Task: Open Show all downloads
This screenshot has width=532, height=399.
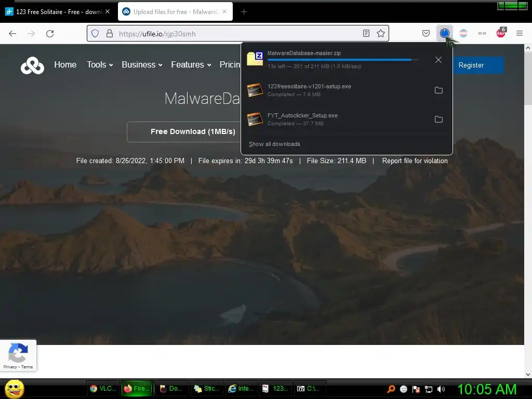Action: 274,144
